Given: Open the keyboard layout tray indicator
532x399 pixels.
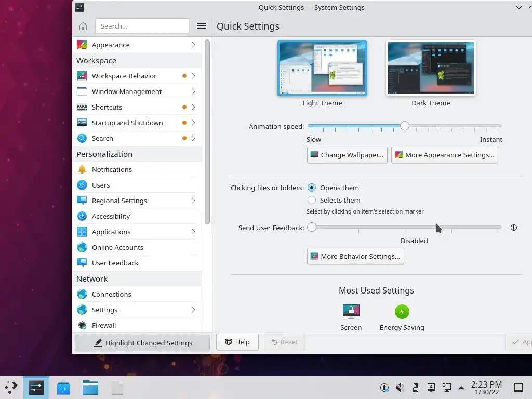Looking at the screenshot, I should pyautogui.click(x=431, y=388).
